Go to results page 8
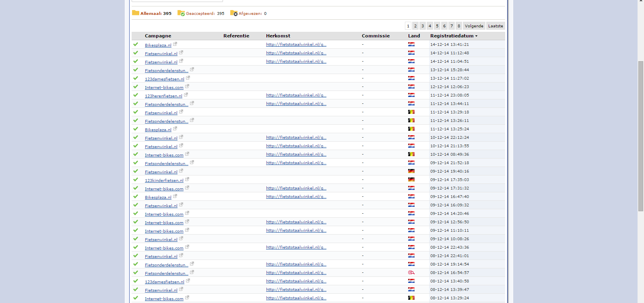The height and width of the screenshot is (303, 644). click(x=459, y=26)
